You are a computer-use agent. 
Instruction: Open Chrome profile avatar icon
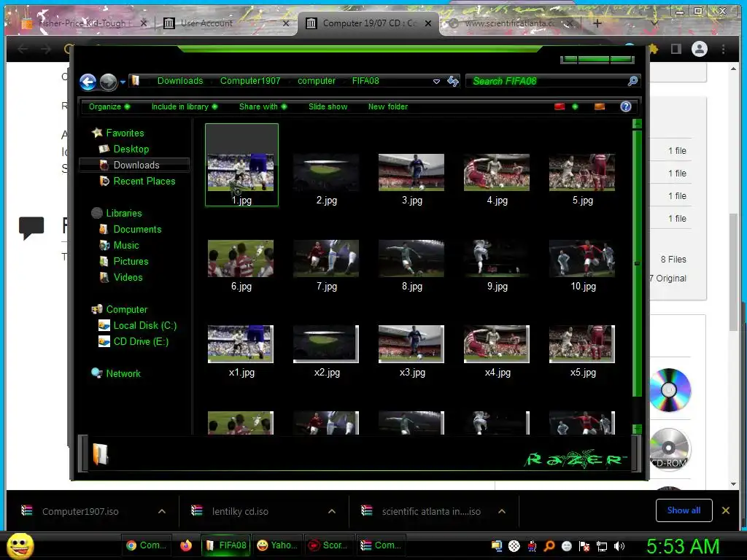point(700,49)
